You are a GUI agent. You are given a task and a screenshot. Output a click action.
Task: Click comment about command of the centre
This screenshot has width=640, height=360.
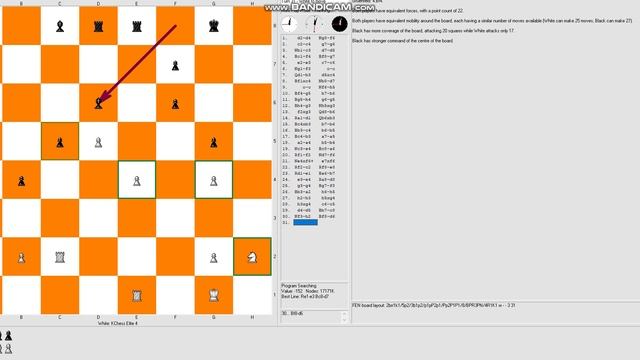402,41
